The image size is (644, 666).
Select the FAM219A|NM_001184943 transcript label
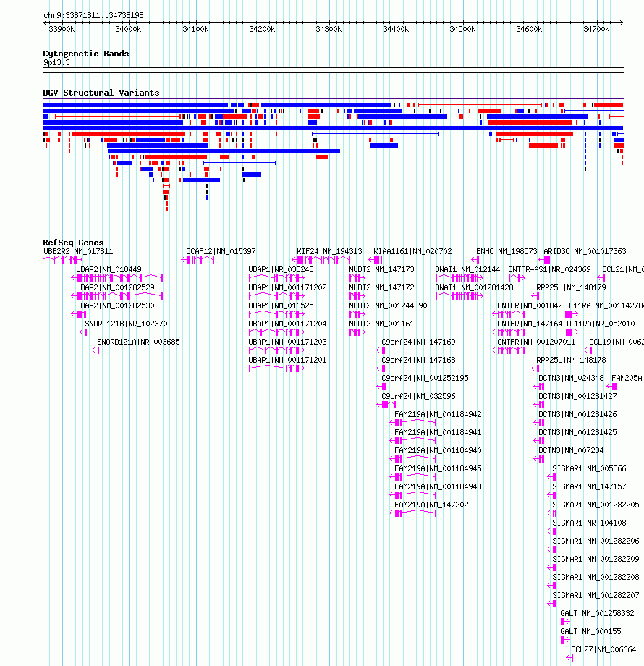(x=438, y=486)
